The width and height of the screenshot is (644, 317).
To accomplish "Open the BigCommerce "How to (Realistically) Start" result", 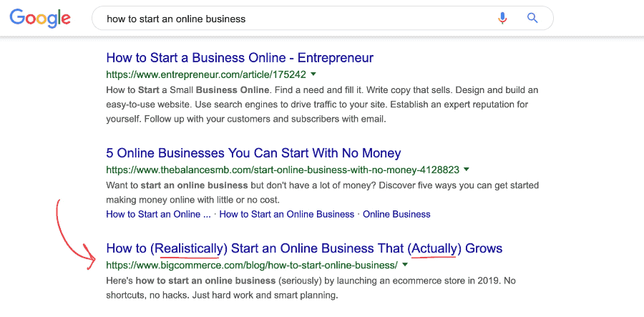I will point(304,249).
